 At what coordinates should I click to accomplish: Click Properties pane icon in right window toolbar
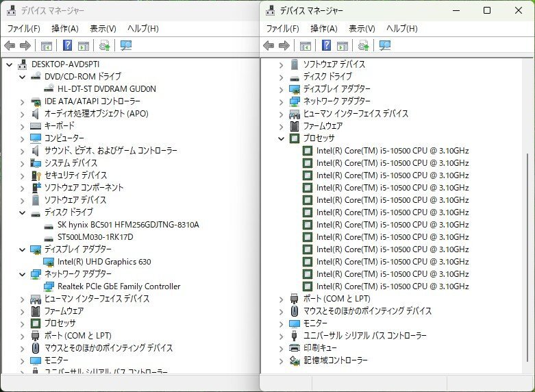(x=343, y=45)
